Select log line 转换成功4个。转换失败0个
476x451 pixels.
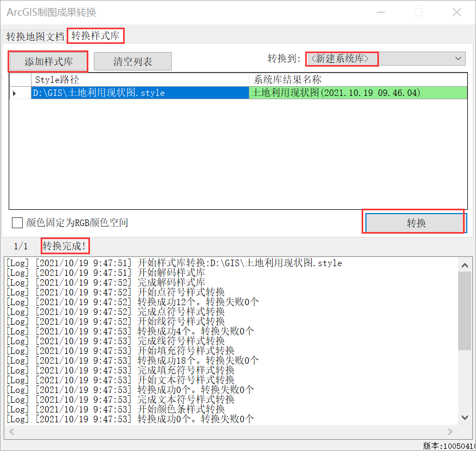tap(130, 331)
